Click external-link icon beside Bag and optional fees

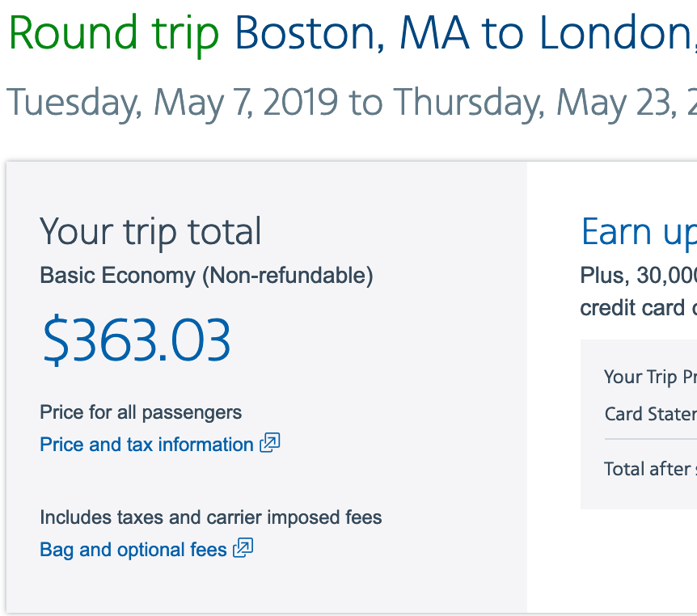coord(243,548)
